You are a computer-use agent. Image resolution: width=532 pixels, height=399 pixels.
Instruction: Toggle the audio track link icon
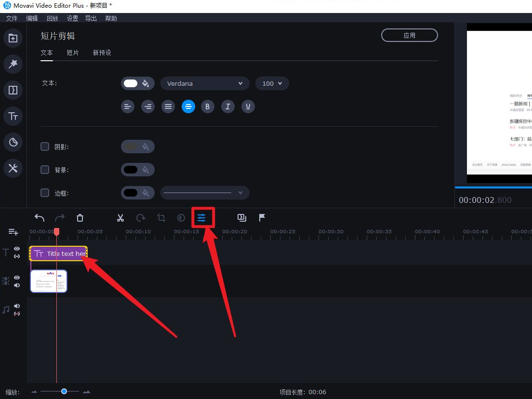(x=16, y=314)
